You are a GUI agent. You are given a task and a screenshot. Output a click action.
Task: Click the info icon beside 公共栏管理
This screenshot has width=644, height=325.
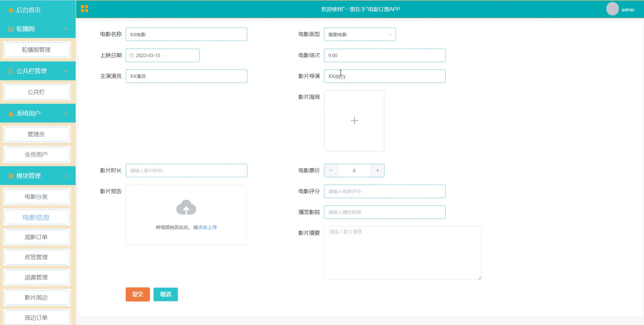(x=11, y=72)
